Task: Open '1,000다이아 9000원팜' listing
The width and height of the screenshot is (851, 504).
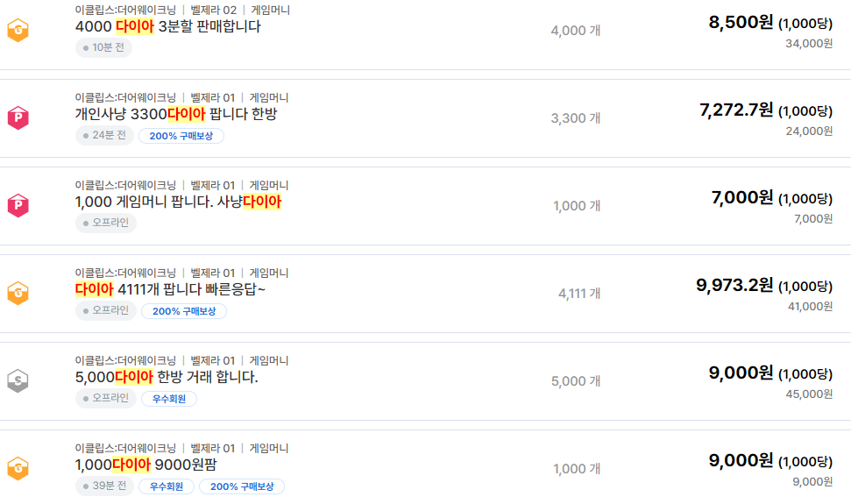Action: coord(145,465)
